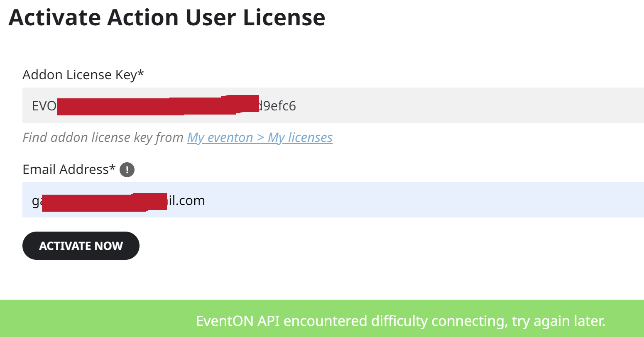Click the red redaction covering the email
This screenshot has width=644, height=337.
click(x=104, y=202)
